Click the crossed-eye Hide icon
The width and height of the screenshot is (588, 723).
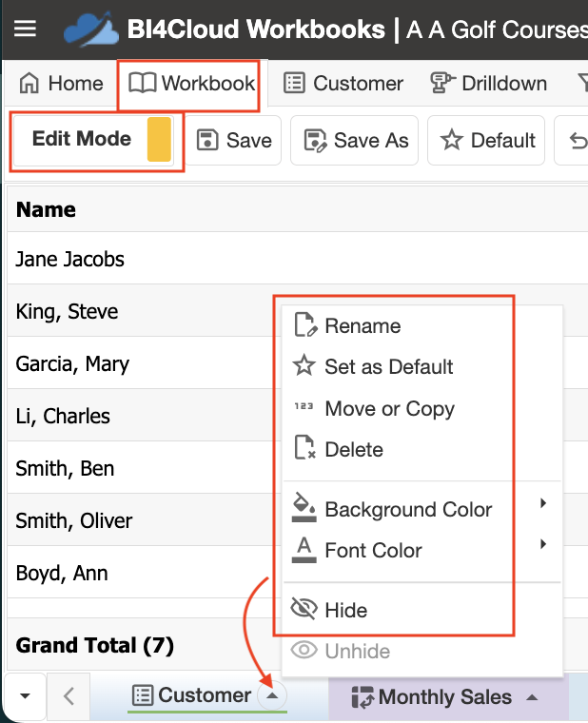pos(304,609)
